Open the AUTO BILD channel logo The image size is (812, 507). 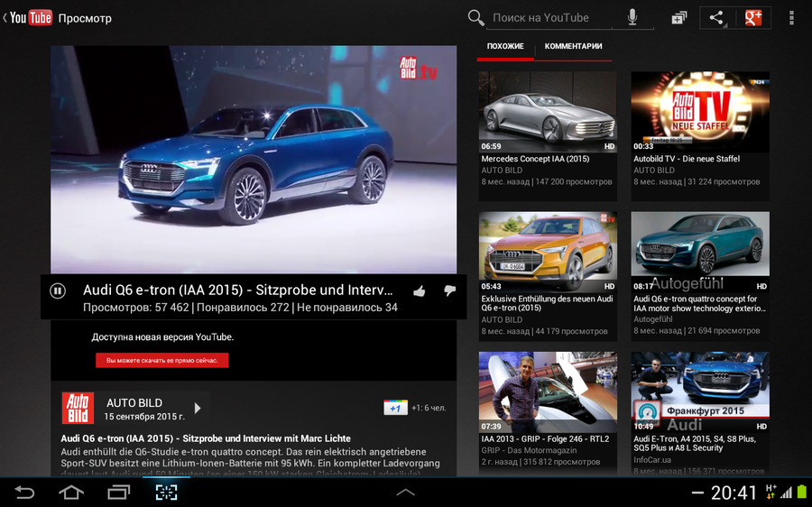pos(78,408)
